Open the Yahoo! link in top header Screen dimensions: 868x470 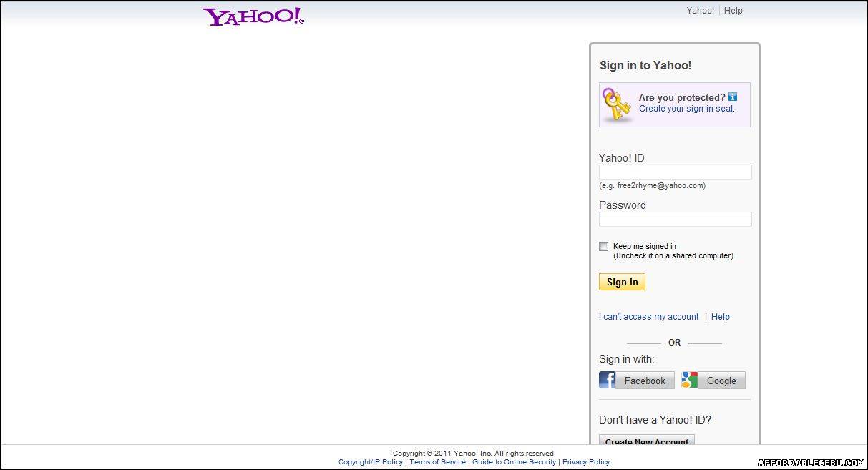701,11
